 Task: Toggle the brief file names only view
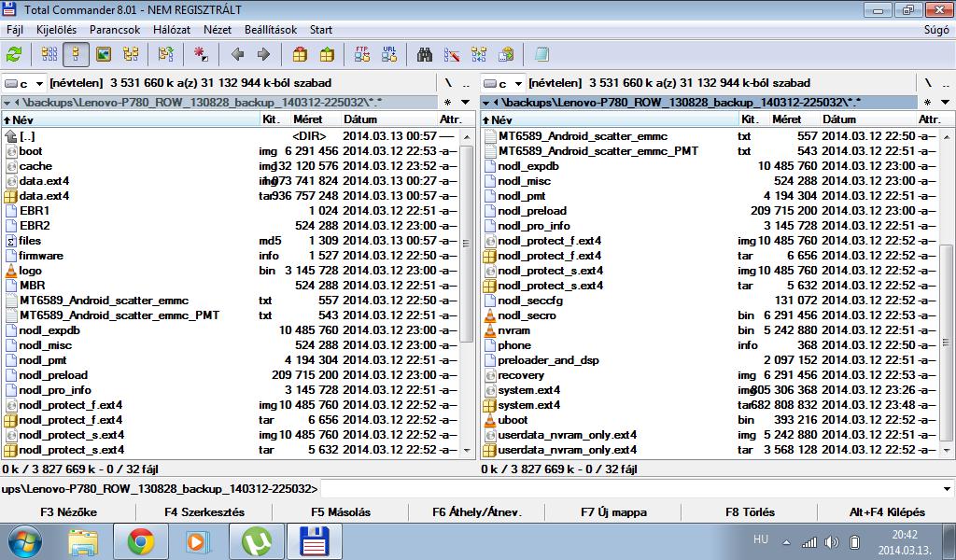(49, 55)
